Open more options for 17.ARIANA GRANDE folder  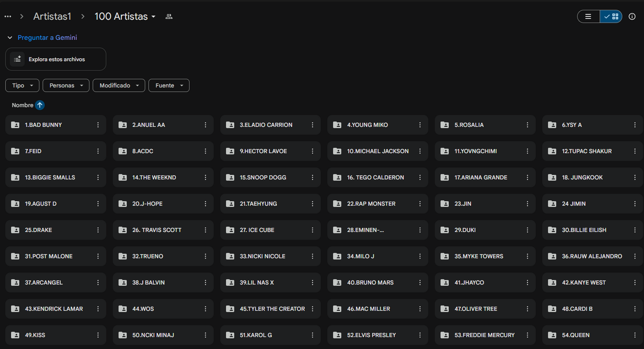click(528, 178)
